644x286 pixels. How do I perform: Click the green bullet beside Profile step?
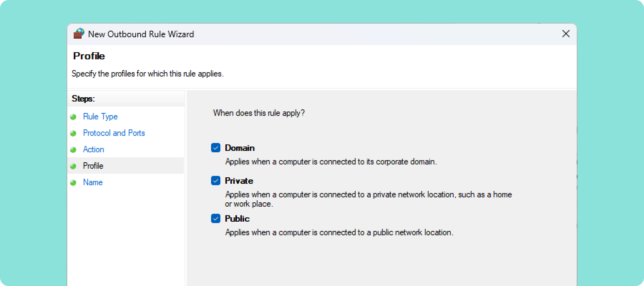coord(73,166)
